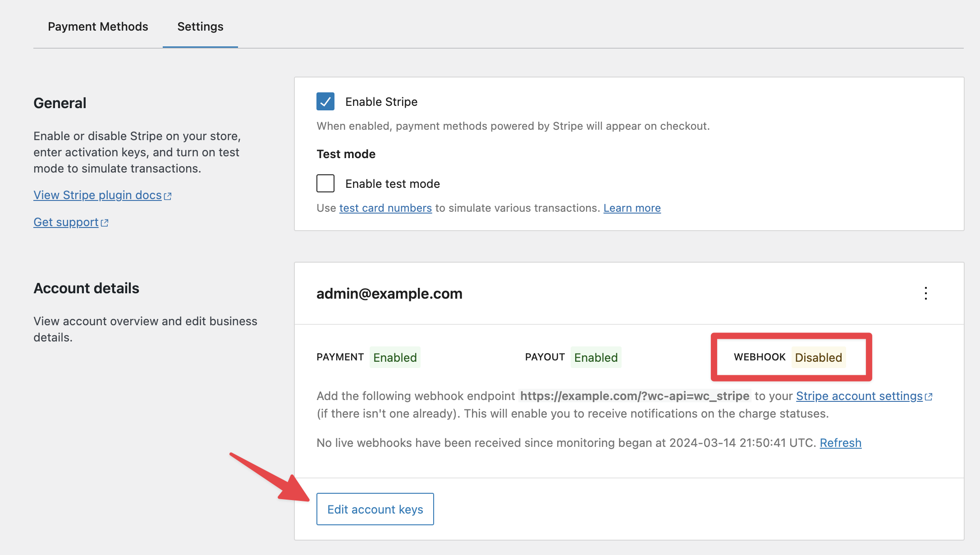The width and height of the screenshot is (980, 555).
Task: Click the external-link icon next to Get support
Action: [x=105, y=222]
